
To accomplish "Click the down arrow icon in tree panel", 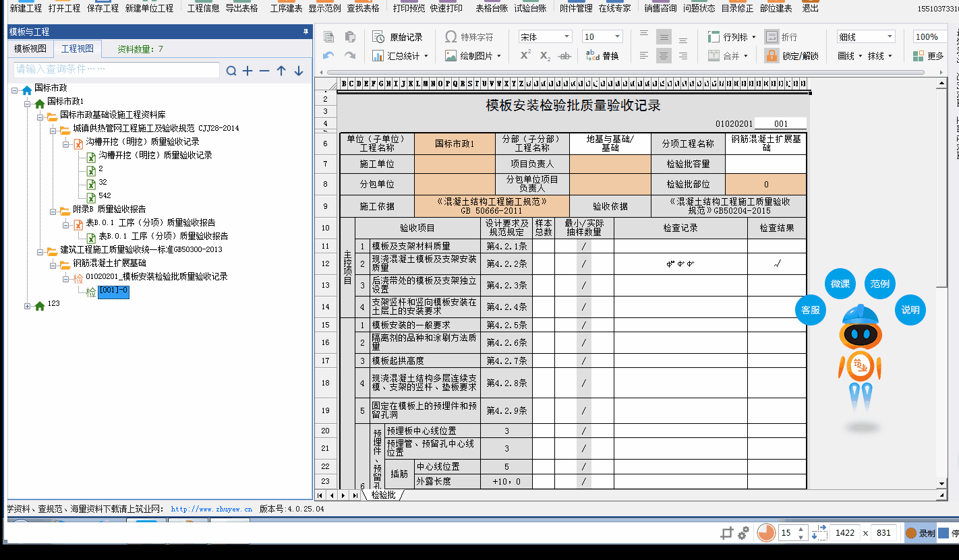I will pyautogui.click(x=299, y=71).
